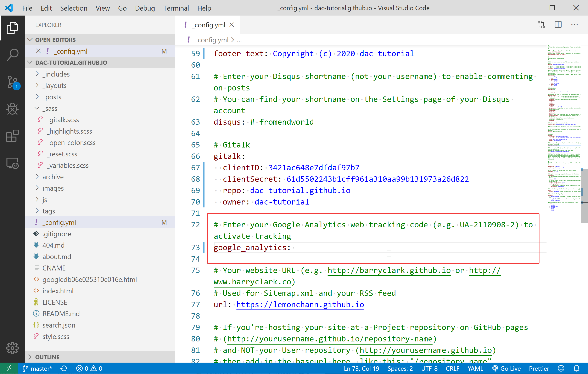The height and width of the screenshot is (374, 588).
Task: Expand the OUTLINE section at bottom
Action: (31, 357)
